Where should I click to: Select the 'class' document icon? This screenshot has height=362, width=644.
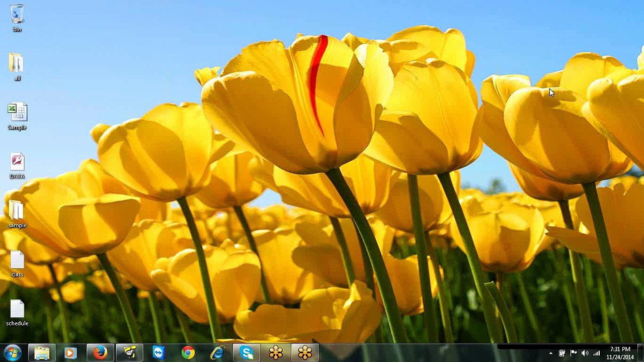click(x=17, y=263)
